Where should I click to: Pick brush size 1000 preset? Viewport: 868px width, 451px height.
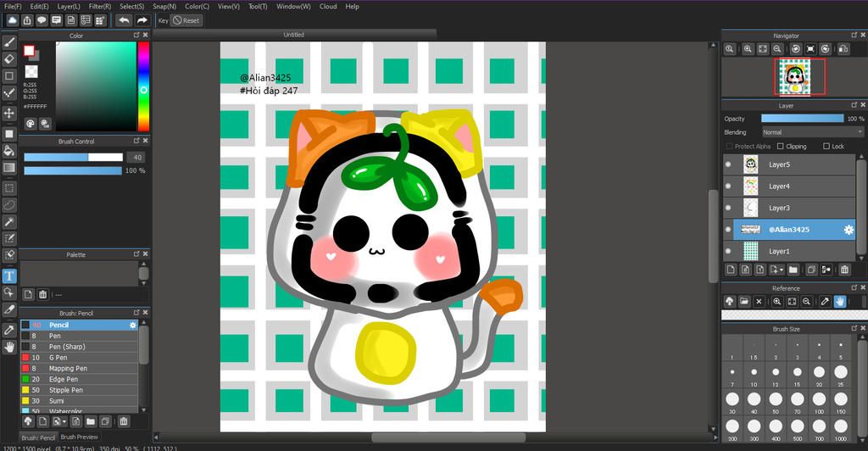pos(841,428)
